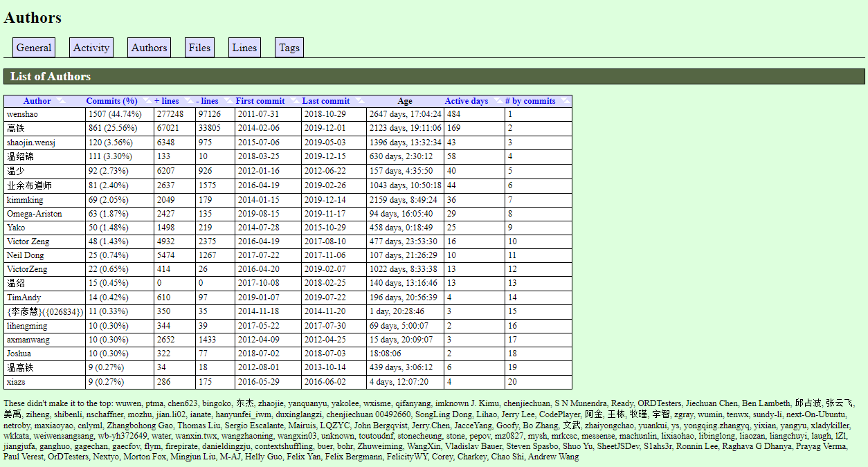Viewport: 868px width, 467px height.
Task: Switch to the Activity tab
Action: pos(91,48)
